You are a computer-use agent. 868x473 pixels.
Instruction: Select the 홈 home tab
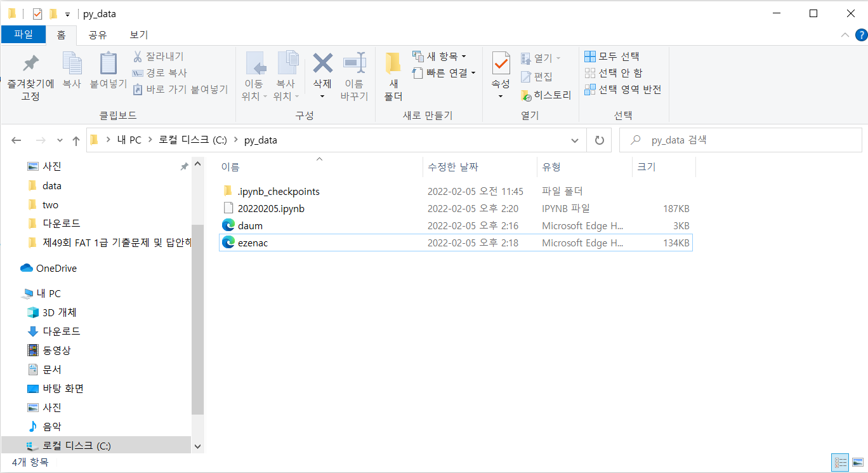[61, 35]
